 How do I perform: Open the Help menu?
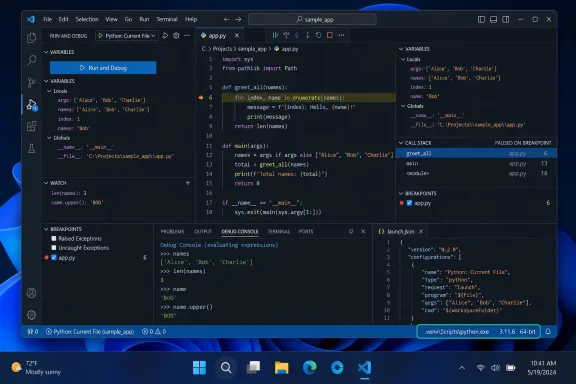[x=191, y=19]
